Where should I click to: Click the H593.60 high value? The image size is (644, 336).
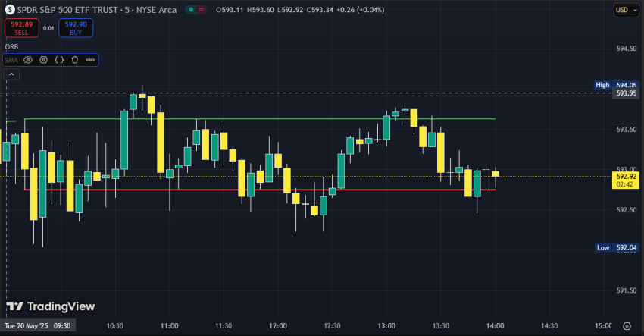coord(261,9)
